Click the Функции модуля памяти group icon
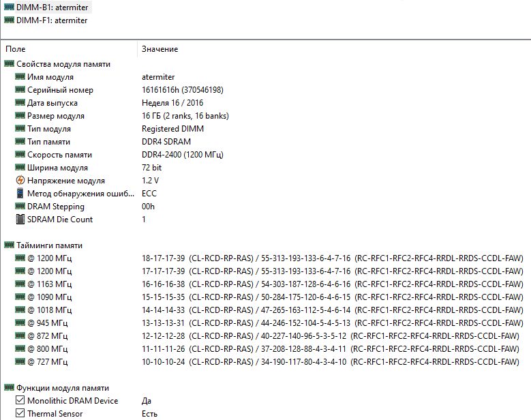This screenshot has width=531, height=420. click(x=9, y=387)
